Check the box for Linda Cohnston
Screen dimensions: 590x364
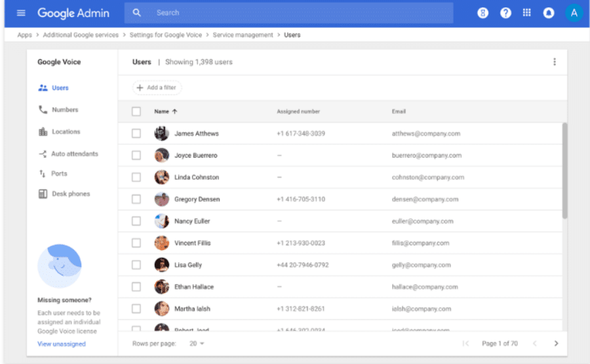(136, 177)
